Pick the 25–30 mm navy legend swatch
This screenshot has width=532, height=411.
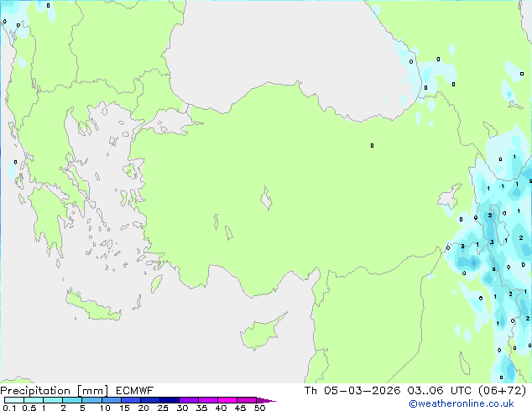coord(169,400)
